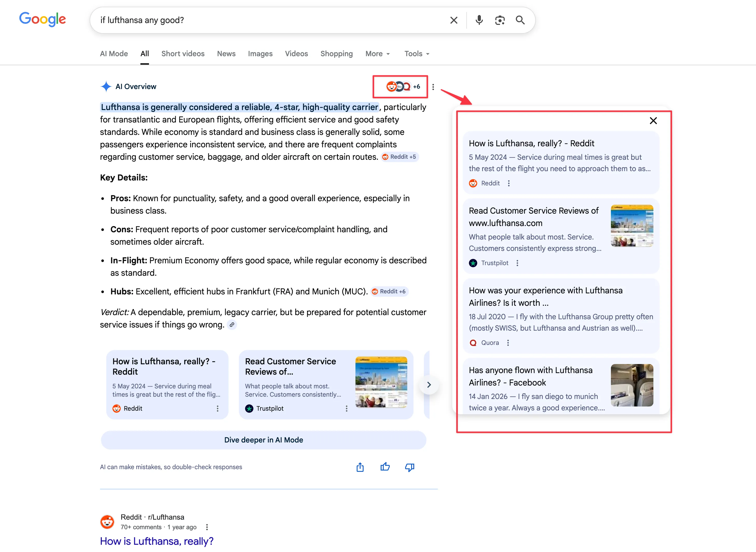Click the Reddit +5 citation chip
Image resolution: width=756 pixels, height=552 pixels.
pos(400,157)
